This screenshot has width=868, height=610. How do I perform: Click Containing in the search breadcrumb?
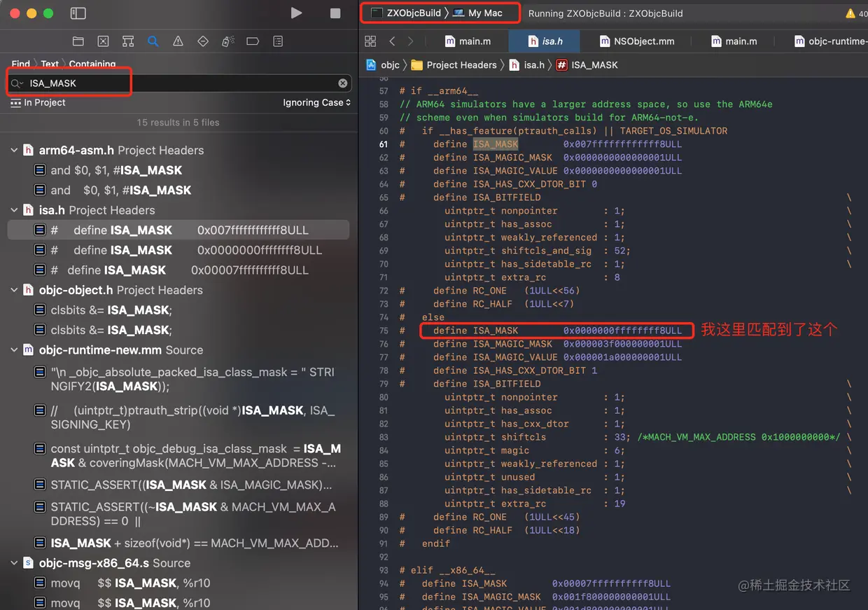tap(92, 64)
